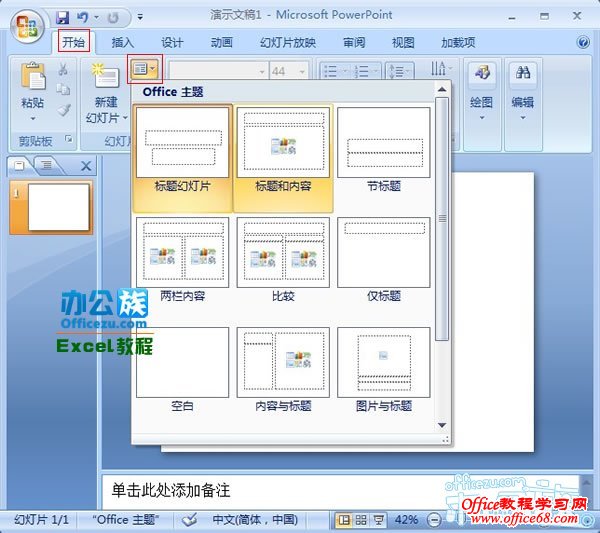This screenshot has height=533, width=600.
Task: Click the text direction icon
Action: 439,69
